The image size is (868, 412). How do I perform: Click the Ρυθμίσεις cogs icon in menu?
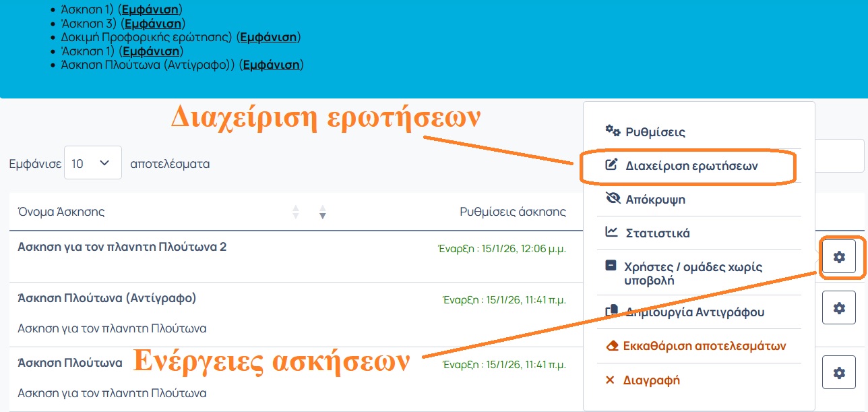pyautogui.click(x=612, y=131)
